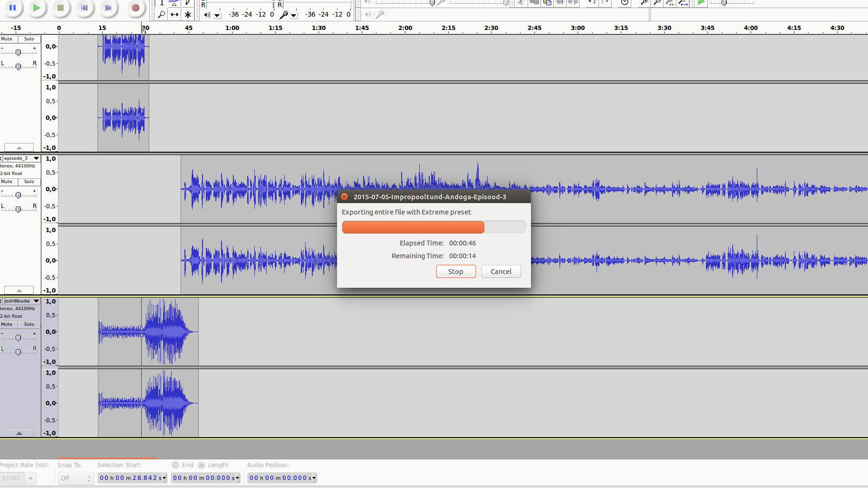This screenshot has height=488, width=868.
Task: Click the Zoom Out toolbar icon
Action: pos(657,2)
